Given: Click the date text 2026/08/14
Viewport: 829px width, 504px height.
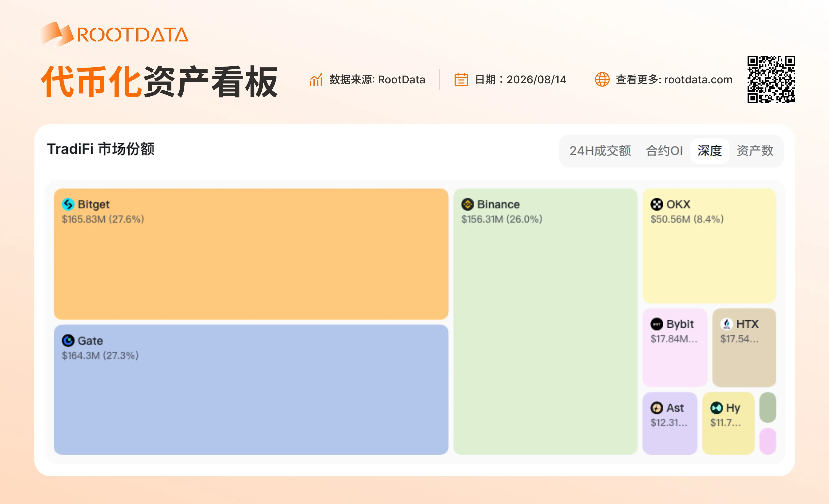Looking at the screenshot, I should [x=537, y=80].
